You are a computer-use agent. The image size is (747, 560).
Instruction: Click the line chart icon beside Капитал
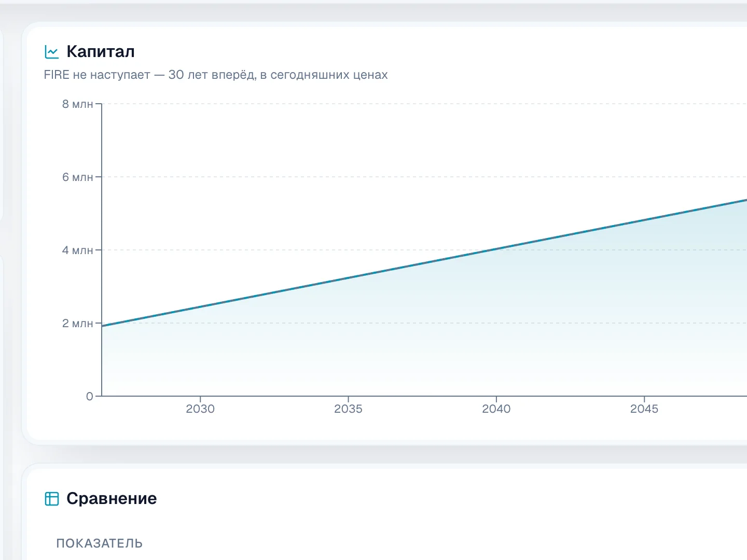pyautogui.click(x=52, y=52)
